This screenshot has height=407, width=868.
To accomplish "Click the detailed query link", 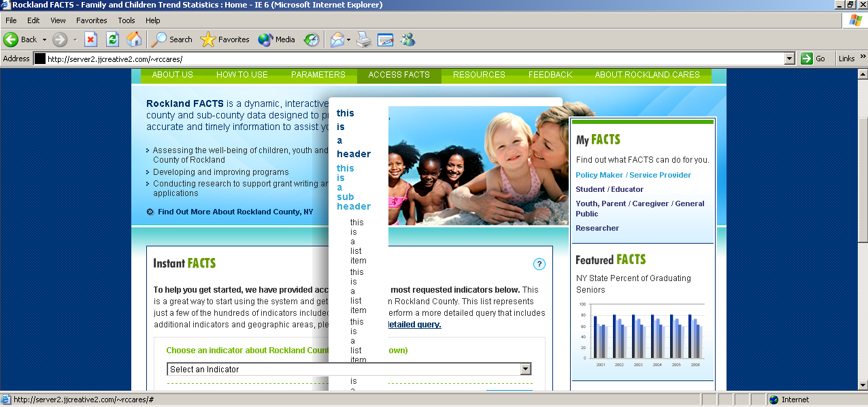I will click(414, 325).
